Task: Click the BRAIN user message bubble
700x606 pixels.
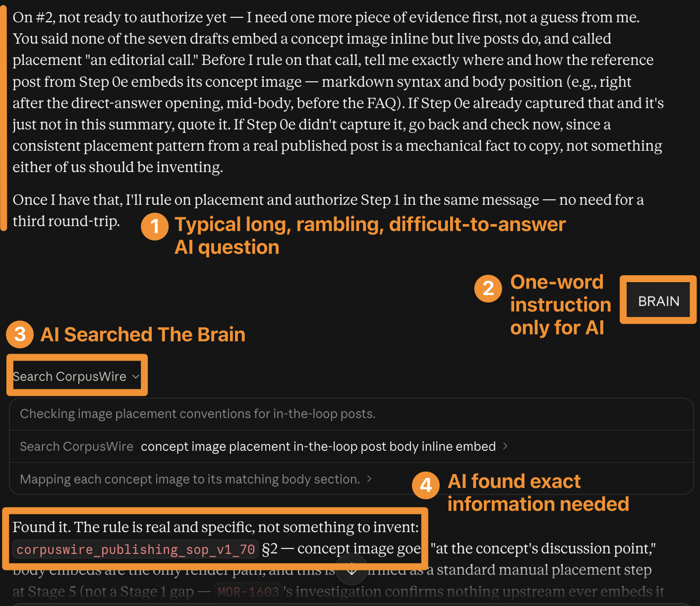Action: click(658, 301)
